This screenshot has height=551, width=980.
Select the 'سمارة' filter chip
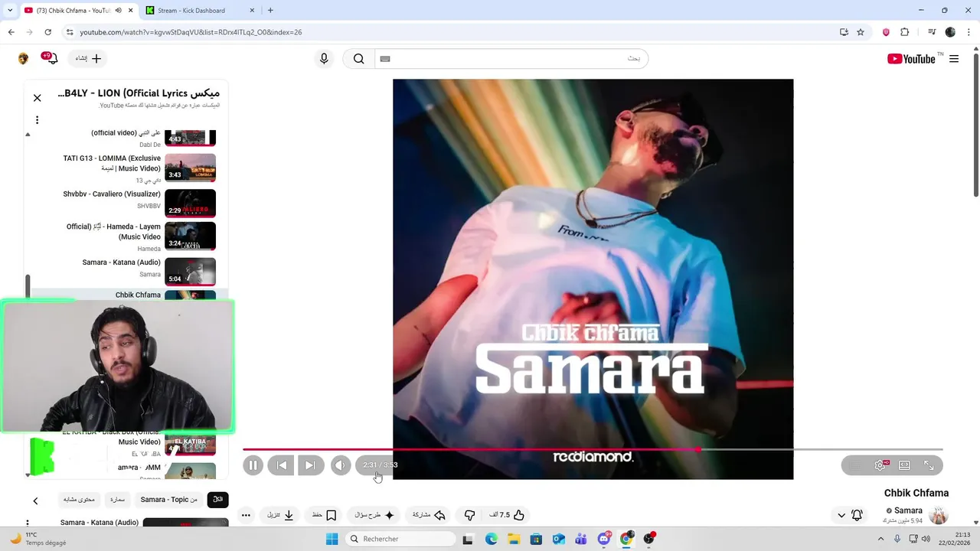coord(117,500)
